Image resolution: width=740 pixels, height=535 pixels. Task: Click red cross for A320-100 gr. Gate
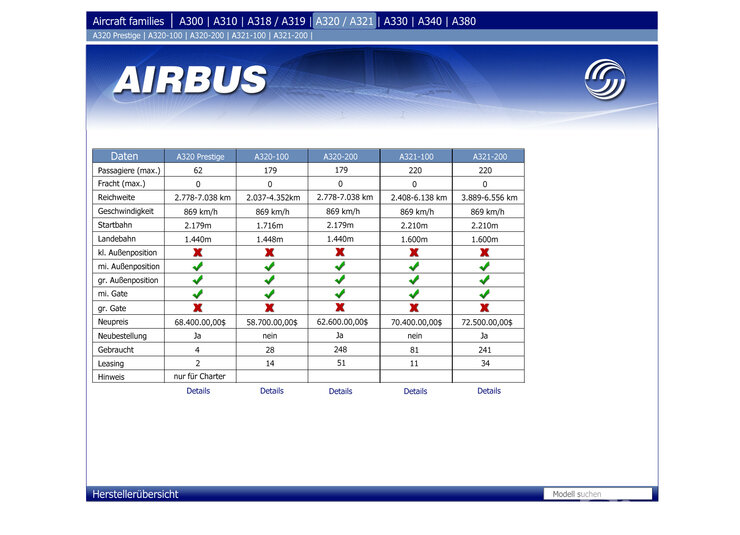click(x=269, y=308)
